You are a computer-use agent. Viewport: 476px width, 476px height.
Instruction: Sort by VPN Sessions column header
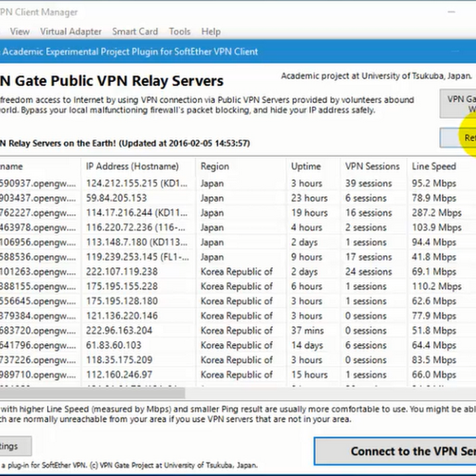click(x=374, y=167)
